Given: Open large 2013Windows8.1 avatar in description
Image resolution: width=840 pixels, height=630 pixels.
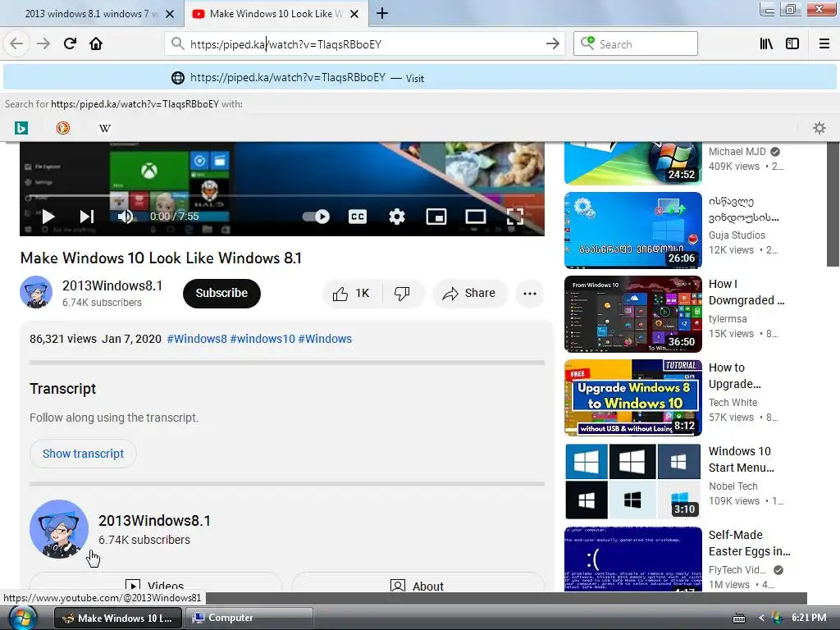Looking at the screenshot, I should (x=59, y=529).
